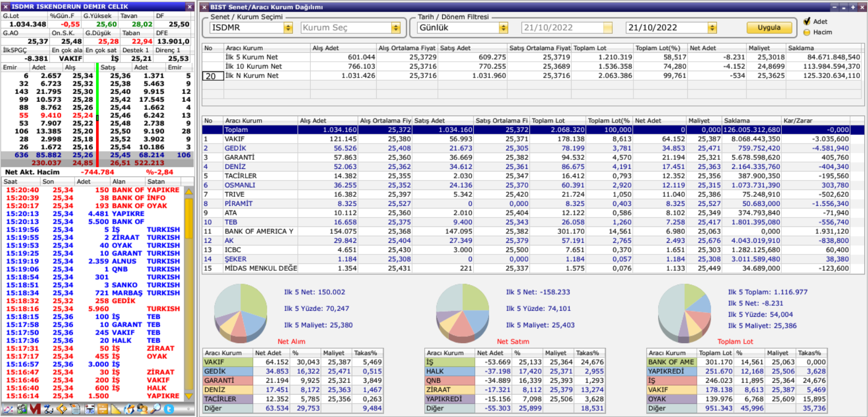Close the ISDMR Iskenderun Demir Celik panel
The image size is (868, 417).
(190, 6)
